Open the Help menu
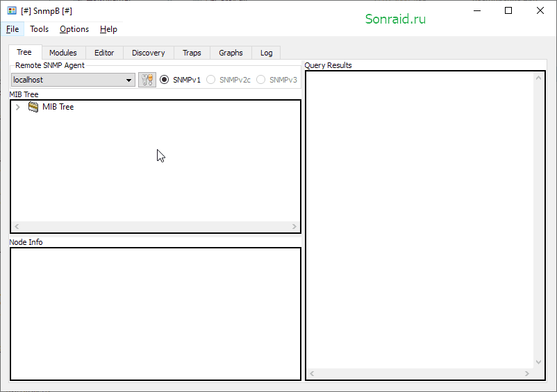 [108, 29]
